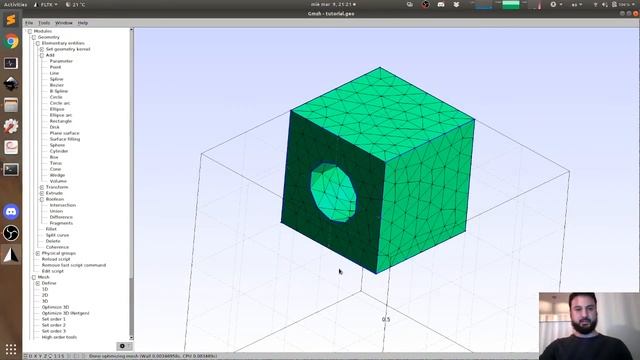Open the volume indicator in top bar
The image size is (640, 360).
pos(604,4)
